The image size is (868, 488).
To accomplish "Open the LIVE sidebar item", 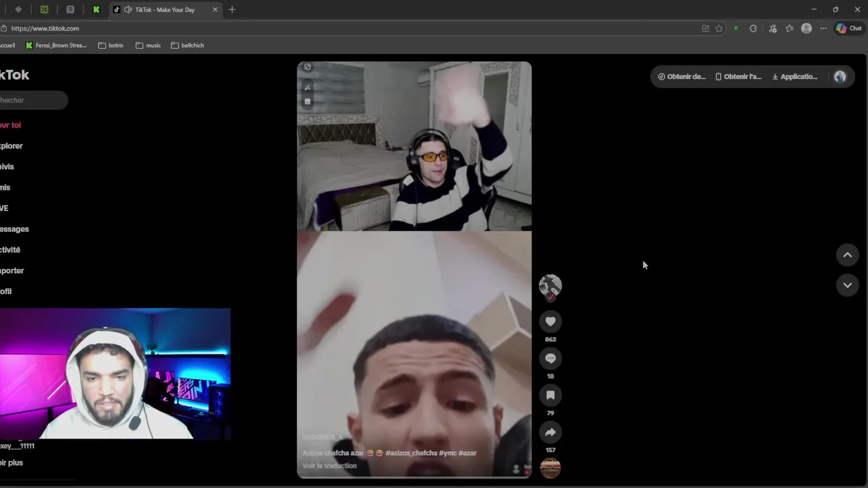I will (x=4, y=208).
